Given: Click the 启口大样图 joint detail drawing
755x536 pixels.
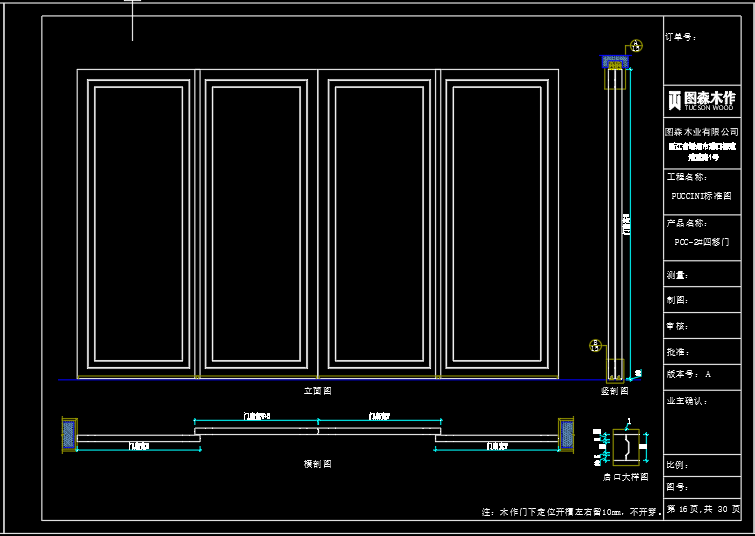Looking at the screenshot, I should coord(626,446).
